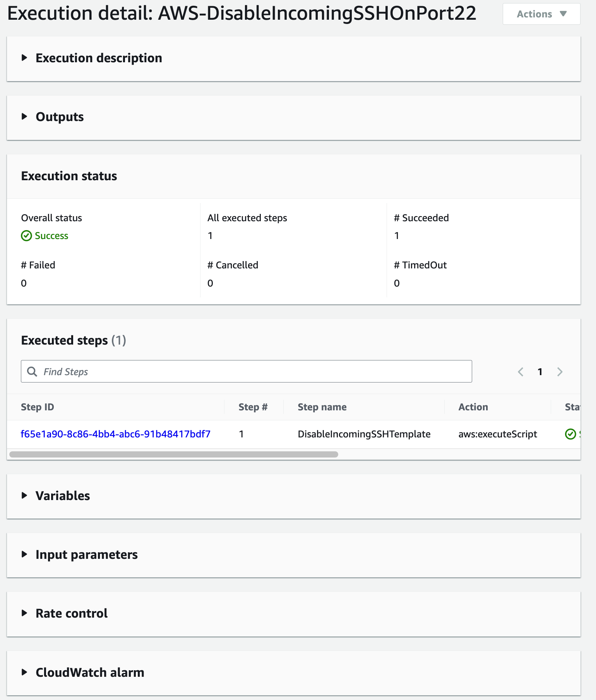This screenshot has height=700, width=596.
Task: Click the # Succeeded label
Action: tap(421, 218)
